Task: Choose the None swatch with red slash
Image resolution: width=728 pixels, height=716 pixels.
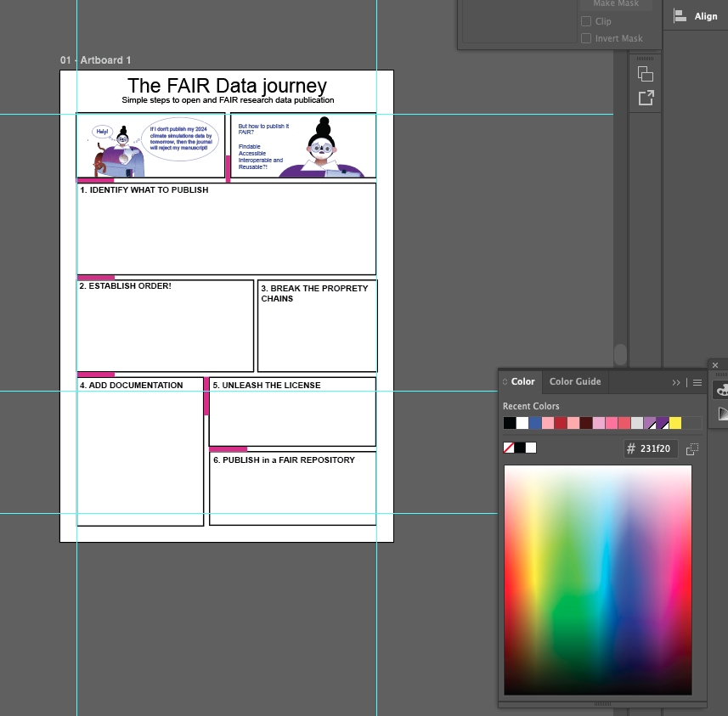Action: point(509,448)
